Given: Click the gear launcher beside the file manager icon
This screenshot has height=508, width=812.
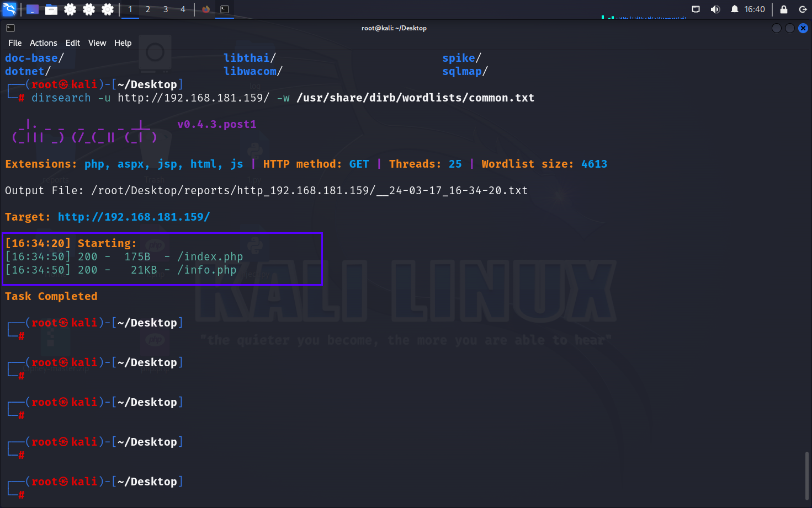Looking at the screenshot, I should (70, 9).
